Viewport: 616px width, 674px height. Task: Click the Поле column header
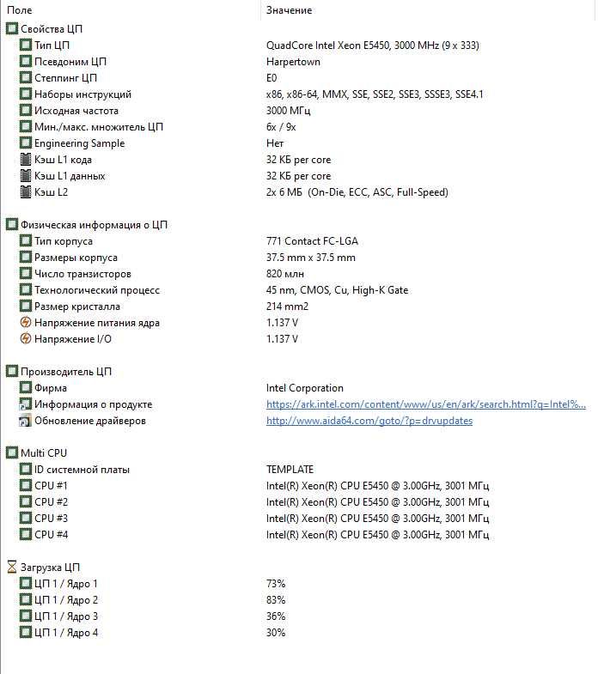tap(20, 10)
